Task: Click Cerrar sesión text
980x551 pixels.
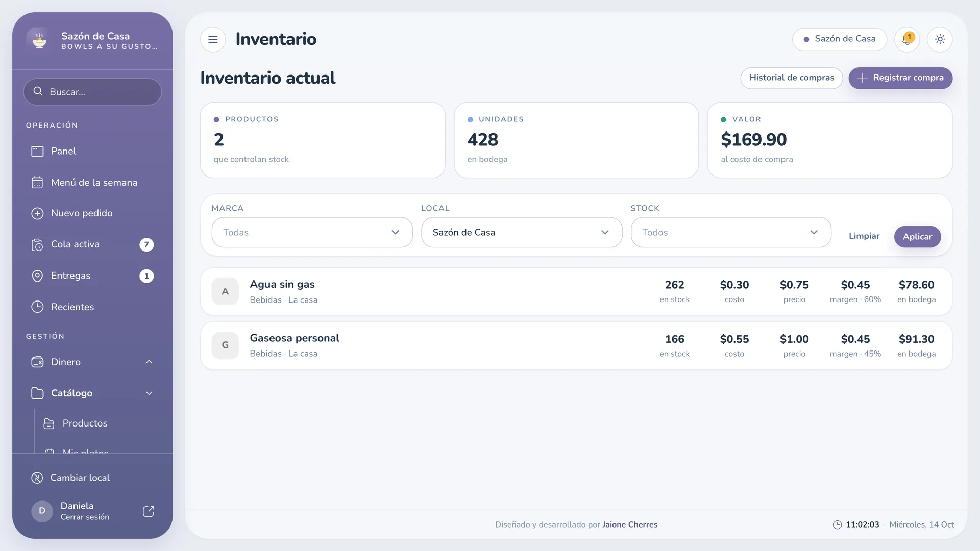Action: [x=85, y=517]
